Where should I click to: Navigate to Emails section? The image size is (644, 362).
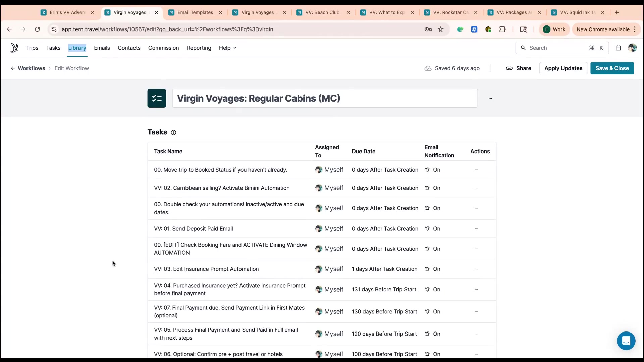click(x=102, y=48)
